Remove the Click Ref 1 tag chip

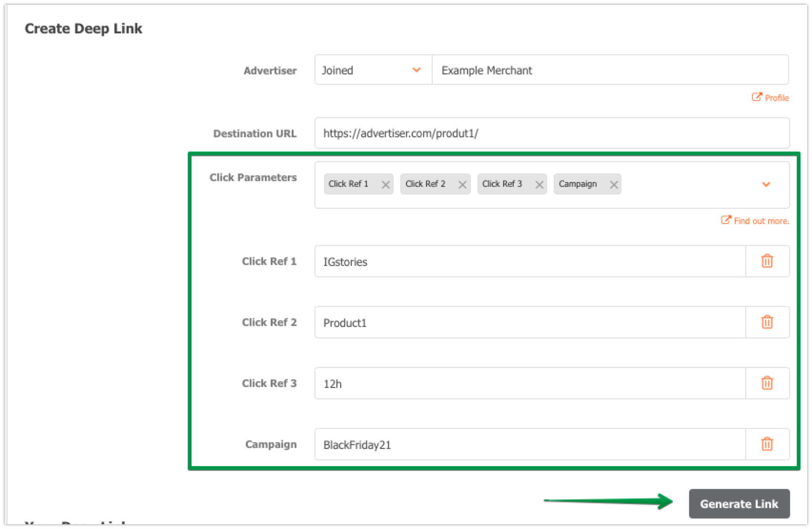tap(386, 185)
